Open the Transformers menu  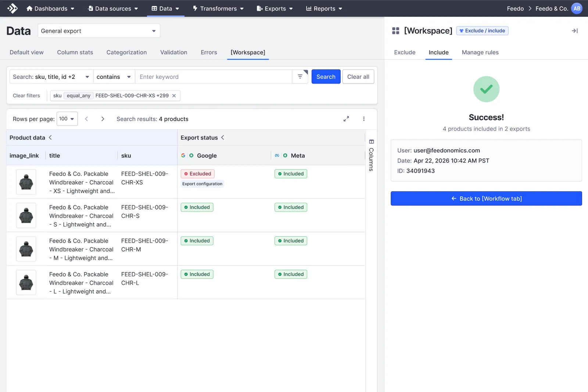click(218, 8)
